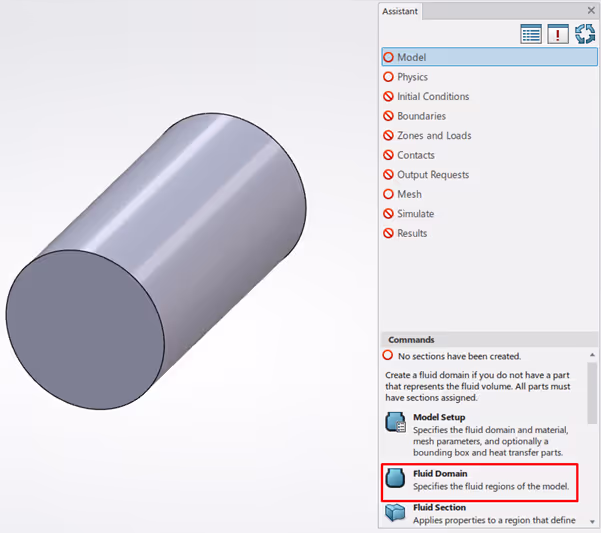Click the Fluid Domain command icon
Image resolution: width=601 pixels, height=533 pixels.
(x=395, y=478)
